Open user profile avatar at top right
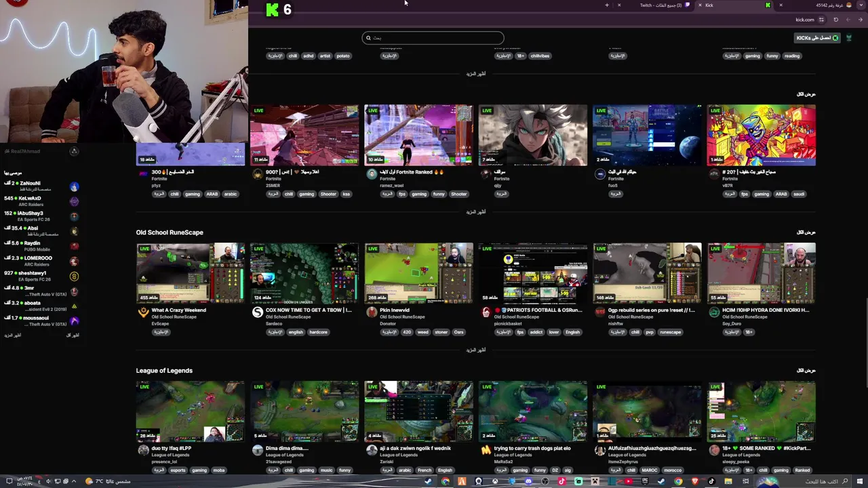 click(848, 38)
